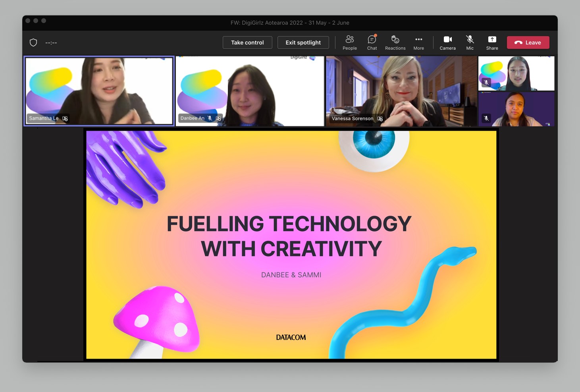The width and height of the screenshot is (580, 392).
Task: Click the Share content icon
Action: [492, 42]
